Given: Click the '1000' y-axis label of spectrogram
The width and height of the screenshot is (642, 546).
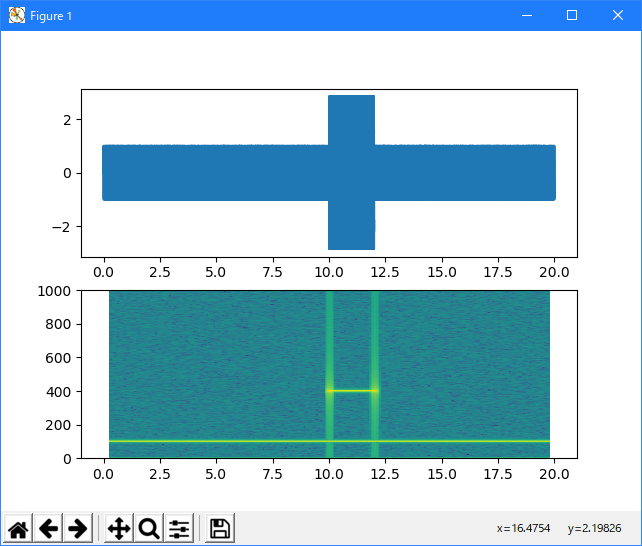Looking at the screenshot, I should [x=54, y=291].
